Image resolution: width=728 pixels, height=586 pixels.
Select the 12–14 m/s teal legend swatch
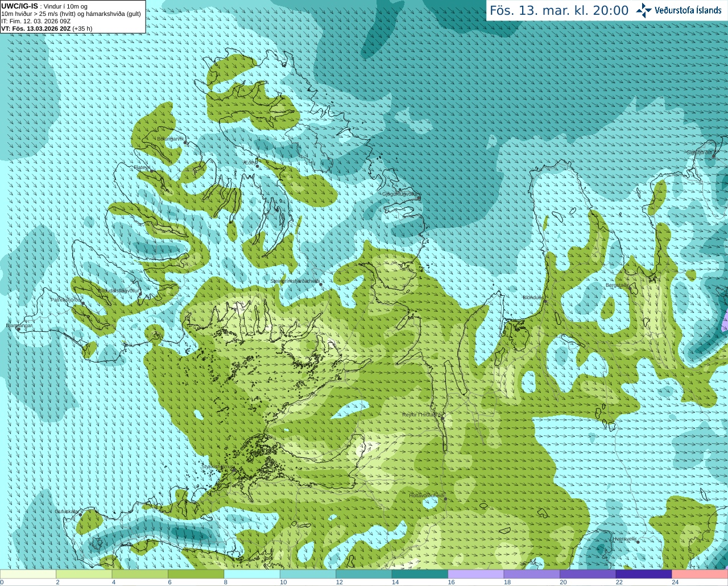364,574
